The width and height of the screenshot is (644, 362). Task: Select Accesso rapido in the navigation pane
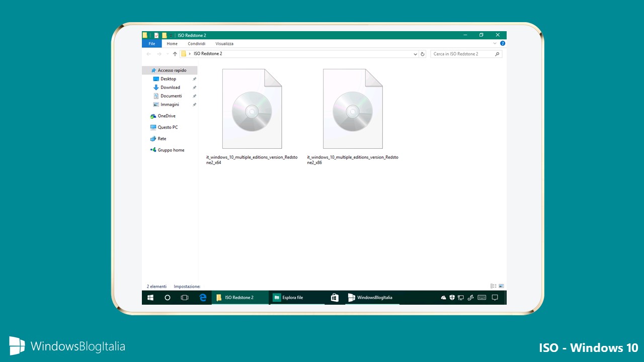(170, 70)
